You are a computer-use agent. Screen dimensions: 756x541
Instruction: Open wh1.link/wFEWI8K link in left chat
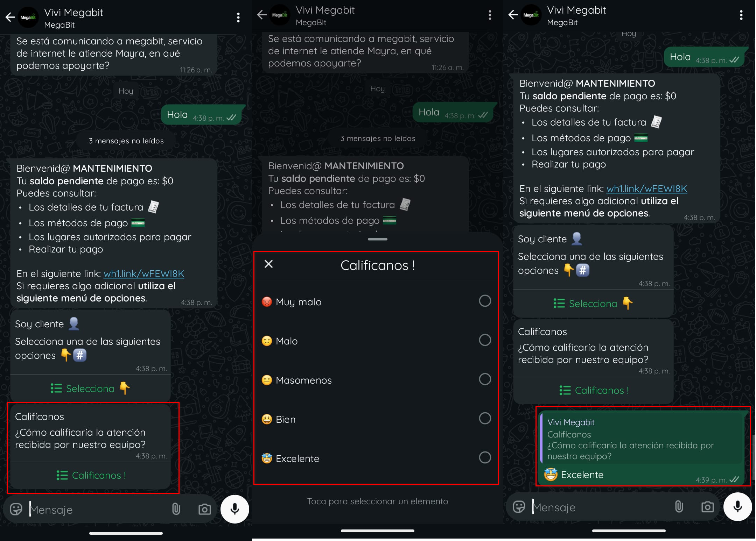click(144, 273)
